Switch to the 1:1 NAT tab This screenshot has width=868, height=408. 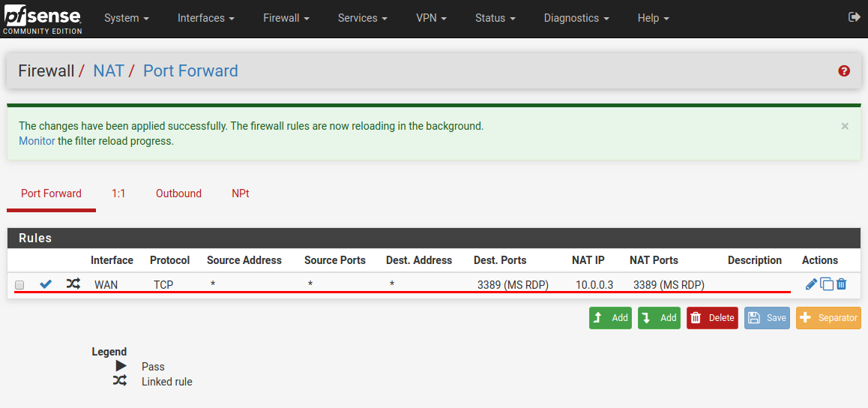[x=118, y=193]
